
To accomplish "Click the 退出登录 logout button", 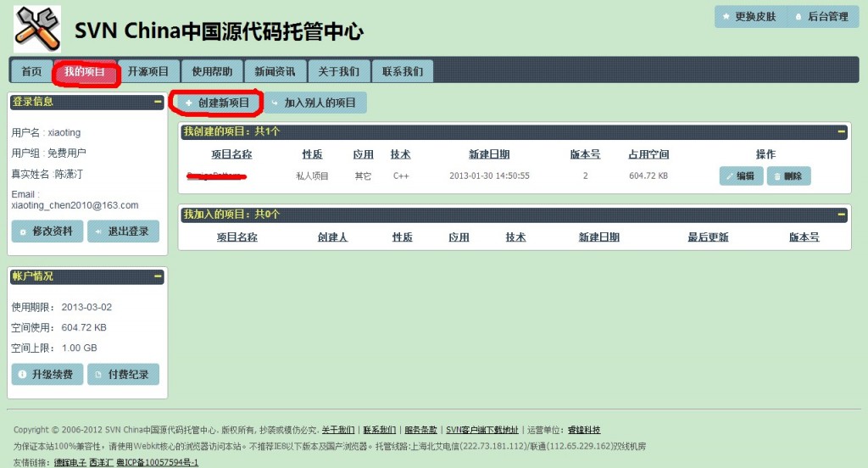I will 124,231.
